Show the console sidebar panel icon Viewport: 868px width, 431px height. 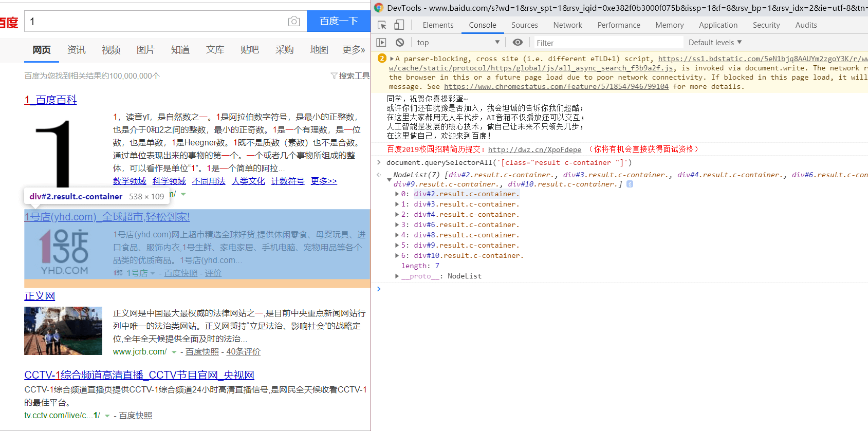(381, 42)
